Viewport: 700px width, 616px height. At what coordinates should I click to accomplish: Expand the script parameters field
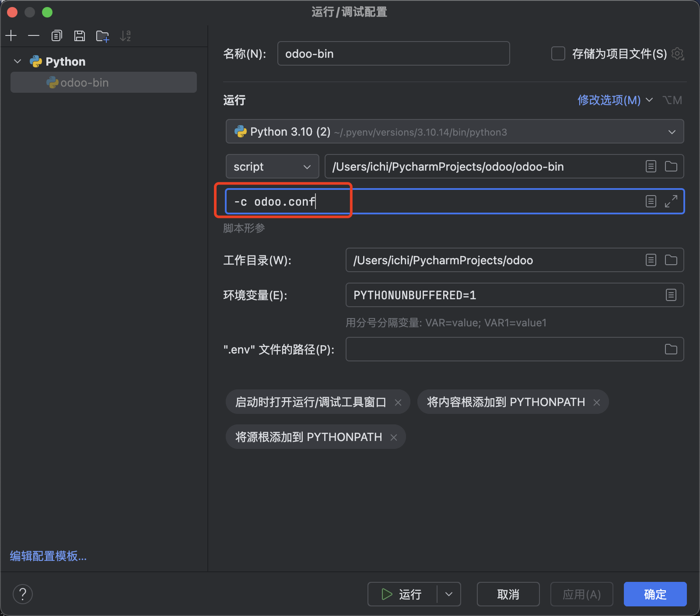pyautogui.click(x=671, y=201)
